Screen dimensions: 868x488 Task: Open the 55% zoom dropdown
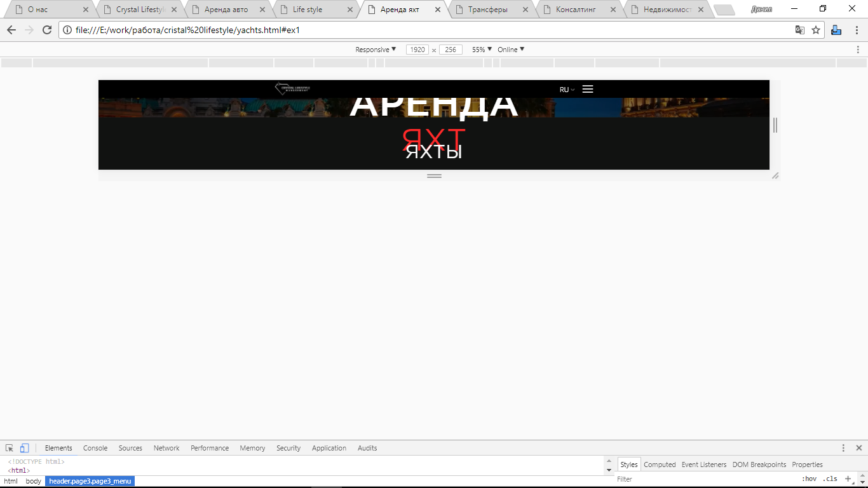[x=482, y=50]
